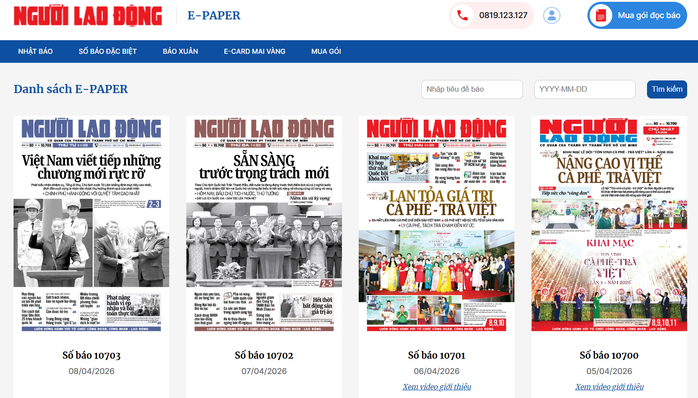Click the title Số báo 10703
This screenshot has width=698, height=398.
point(91,355)
